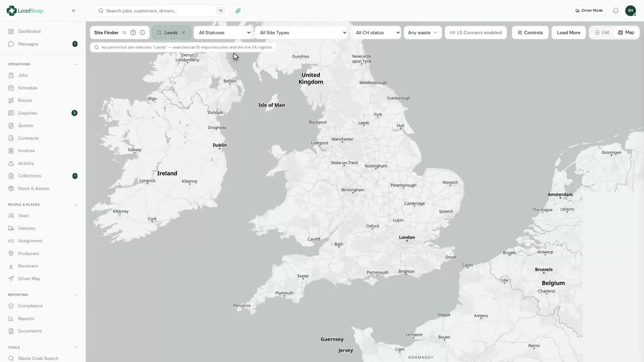Screen dimensions: 644x362
Task: Open All Statuses dropdown
Action: pyautogui.click(x=222, y=33)
